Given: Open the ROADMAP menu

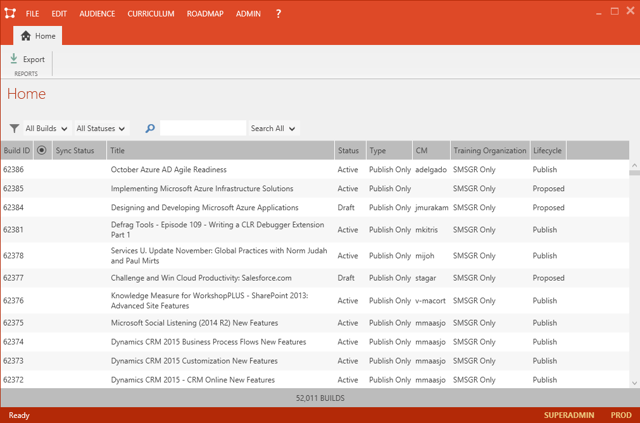Looking at the screenshot, I should (x=205, y=14).
